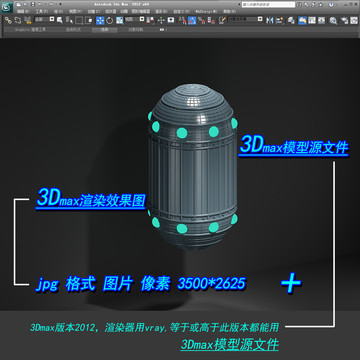This screenshot has height=360, width=360.
Task: Open the Schematic View
Action: (321, 20)
